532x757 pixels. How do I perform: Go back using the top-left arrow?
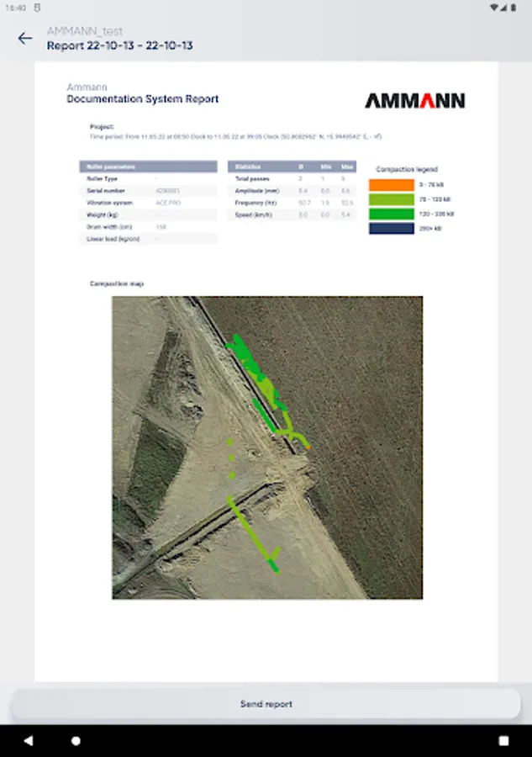click(25, 38)
